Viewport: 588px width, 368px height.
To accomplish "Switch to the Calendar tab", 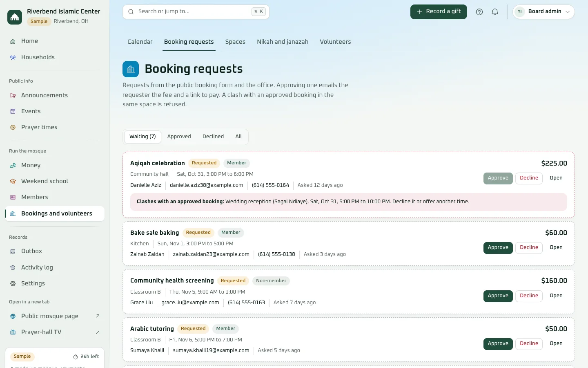I will pyautogui.click(x=140, y=42).
